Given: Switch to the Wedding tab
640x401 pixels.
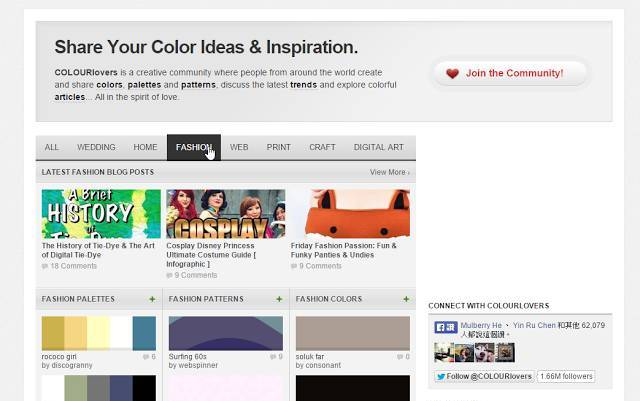Looking at the screenshot, I should [x=96, y=147].
